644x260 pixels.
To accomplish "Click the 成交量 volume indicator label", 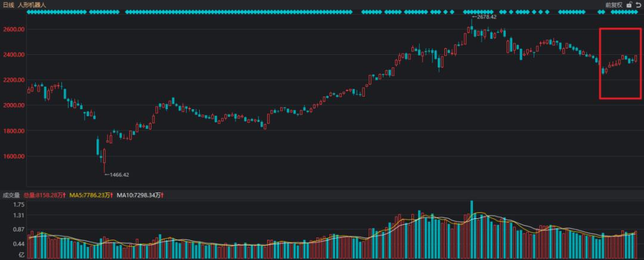I will [x=11, y=194].
